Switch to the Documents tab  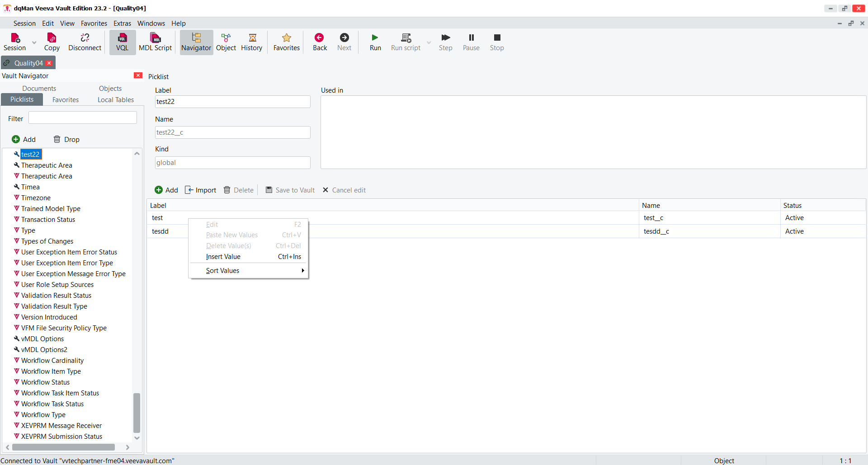click(x=39, y=89)
